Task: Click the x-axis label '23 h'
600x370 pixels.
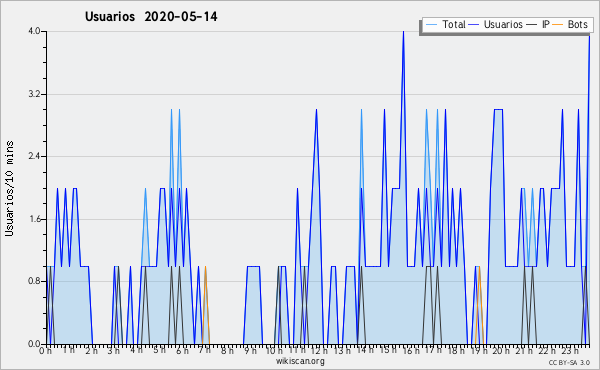Action: (570, 350)
